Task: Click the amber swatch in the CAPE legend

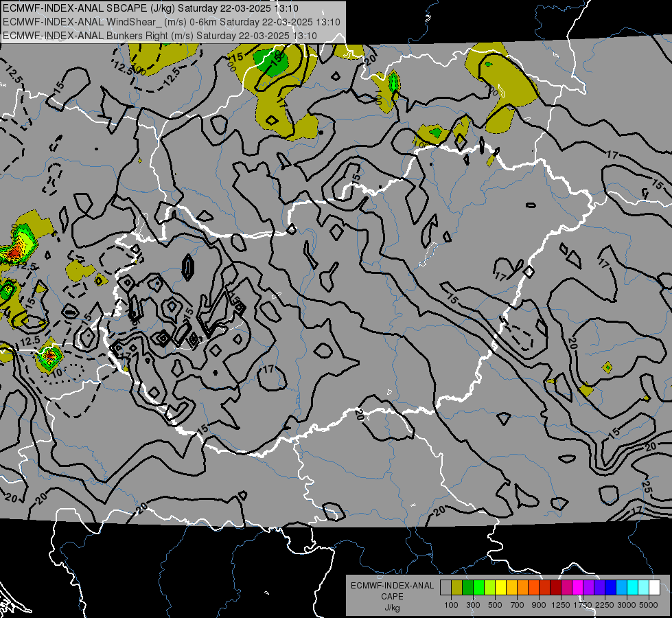Action: tap(511, 588)
